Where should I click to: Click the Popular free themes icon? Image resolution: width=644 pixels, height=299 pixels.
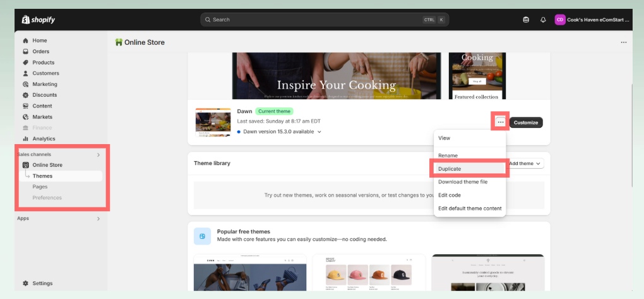(x=202, y=236)
